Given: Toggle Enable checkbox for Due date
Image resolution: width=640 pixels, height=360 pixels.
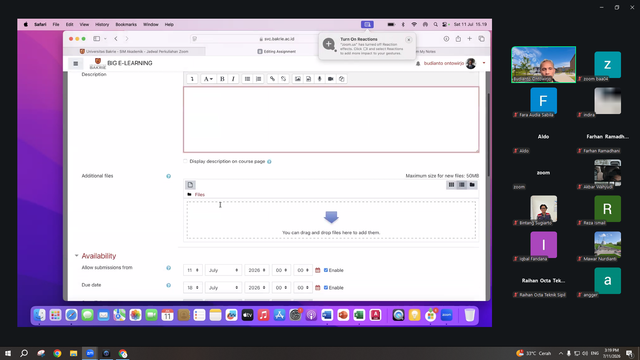Looking at the screenshot, I should click(326, 288).
